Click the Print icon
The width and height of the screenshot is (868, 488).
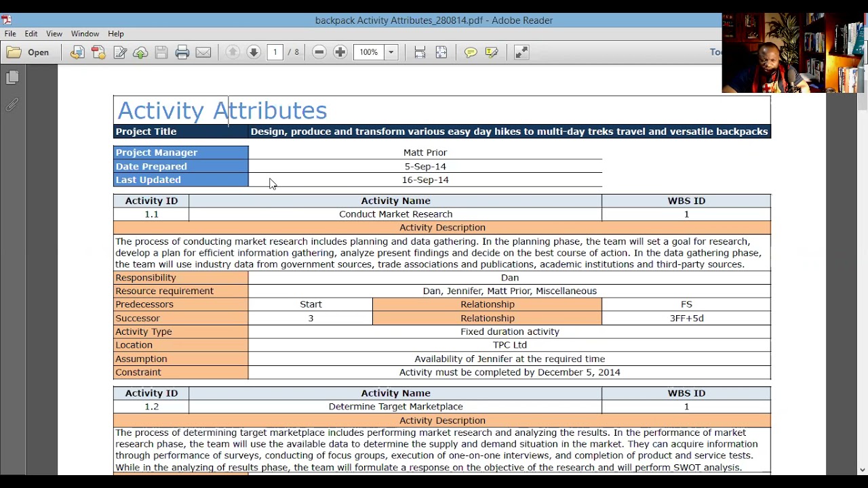[182, 52]
